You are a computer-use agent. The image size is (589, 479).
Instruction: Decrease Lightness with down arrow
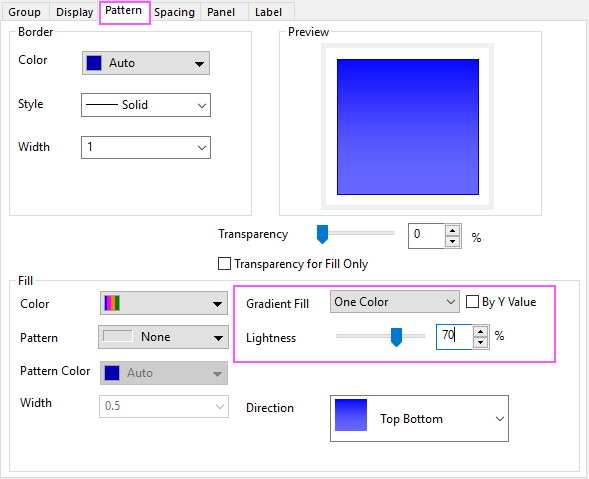pyautogui.click(x=480, y=343)
